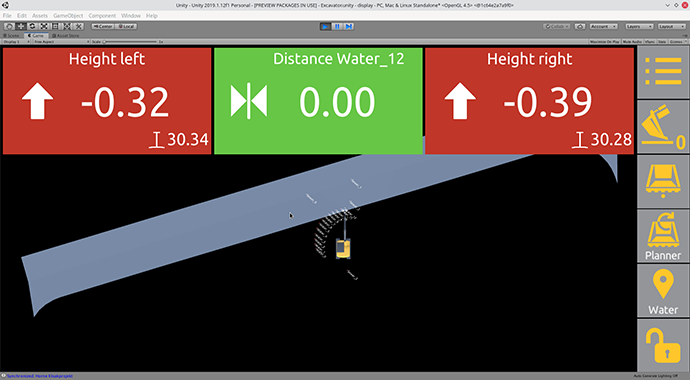Switch to the Scene tab
The width and height of the screenshot is (690, 380).
coord(12,35)
